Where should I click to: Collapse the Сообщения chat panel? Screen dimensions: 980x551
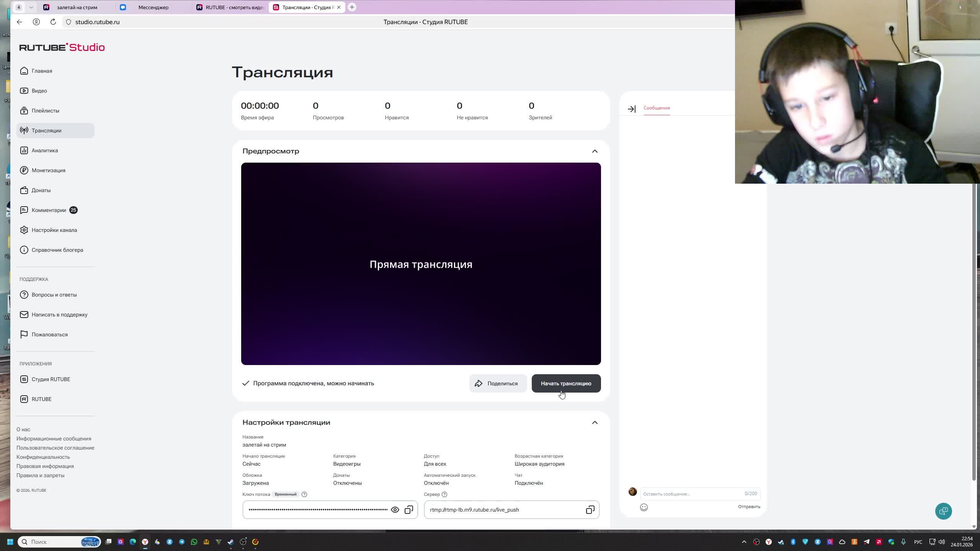coord(632,109)
